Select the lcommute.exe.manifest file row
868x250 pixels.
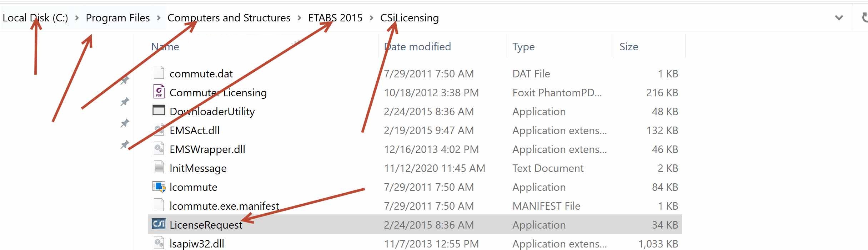click(224, 205)
